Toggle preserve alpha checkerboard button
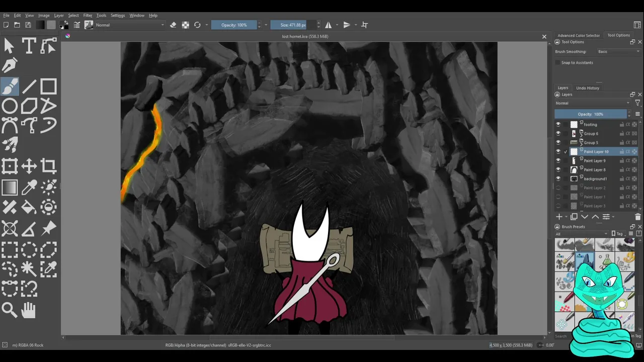Image resolution: width=644 pixels, height=362 pixels. pyautogui.click(x=185, y=25)
